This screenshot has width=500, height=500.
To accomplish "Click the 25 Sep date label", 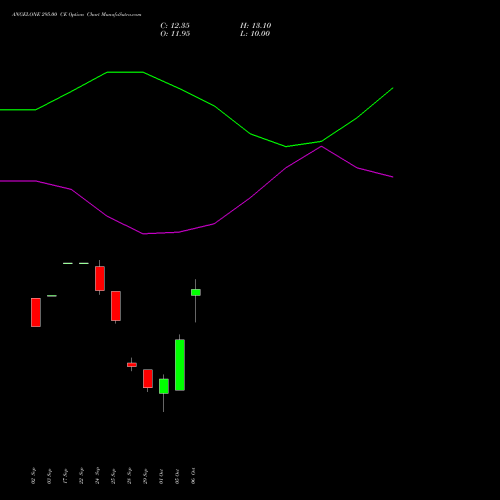I will pyautogui.click(x=113, y=476).
